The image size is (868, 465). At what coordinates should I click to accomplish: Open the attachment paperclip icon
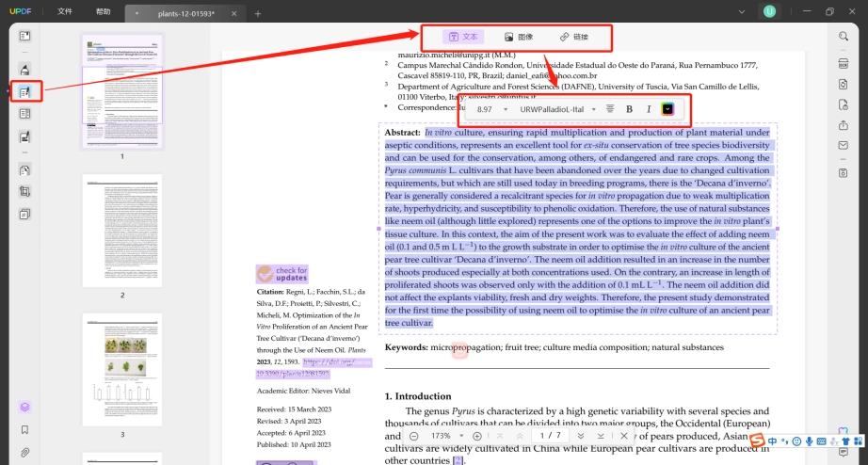coord(24,452)
